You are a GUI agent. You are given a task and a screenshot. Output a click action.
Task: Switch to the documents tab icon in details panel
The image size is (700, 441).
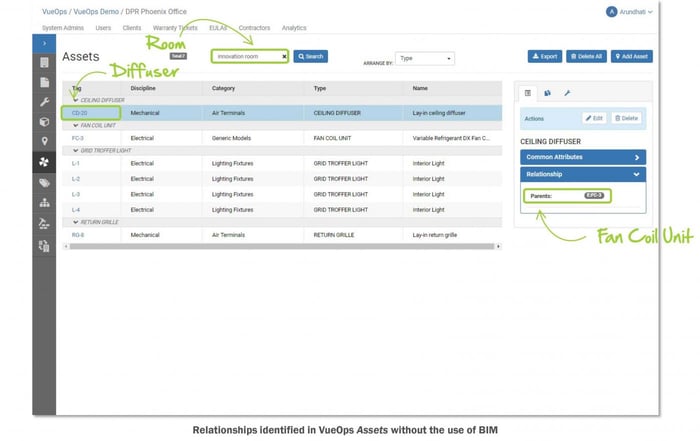point(547,93)
